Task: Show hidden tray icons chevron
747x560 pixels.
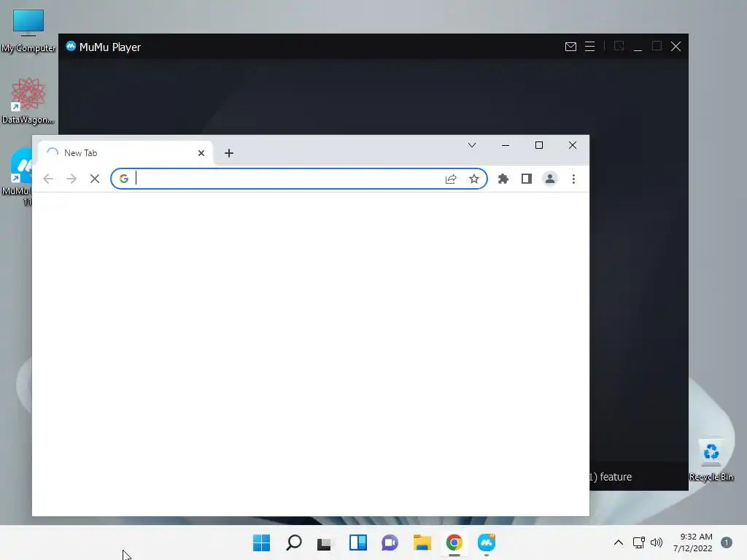Action: coord(619,542)
